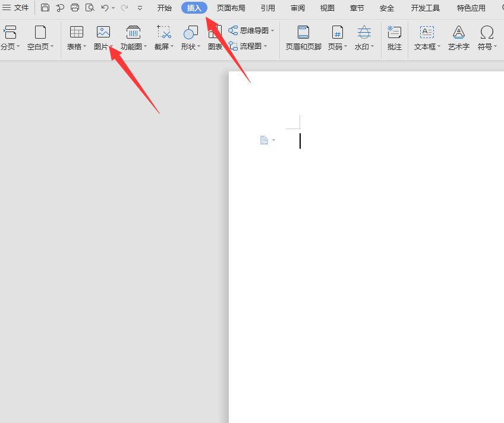504x423 pixels.
Task: Open the 章节 tab
Action: [x=357, y=8]
